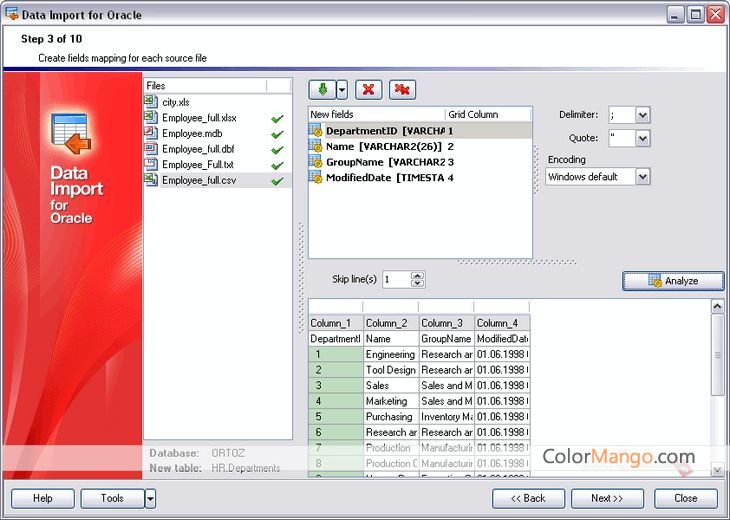Click the Help button
The height and width of the screenshot is (520, 730).
click(42, 499)
